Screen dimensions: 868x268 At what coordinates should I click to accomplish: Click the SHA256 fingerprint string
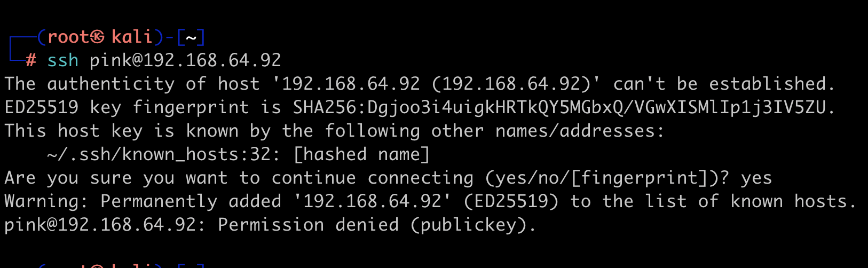coord(559,107)
